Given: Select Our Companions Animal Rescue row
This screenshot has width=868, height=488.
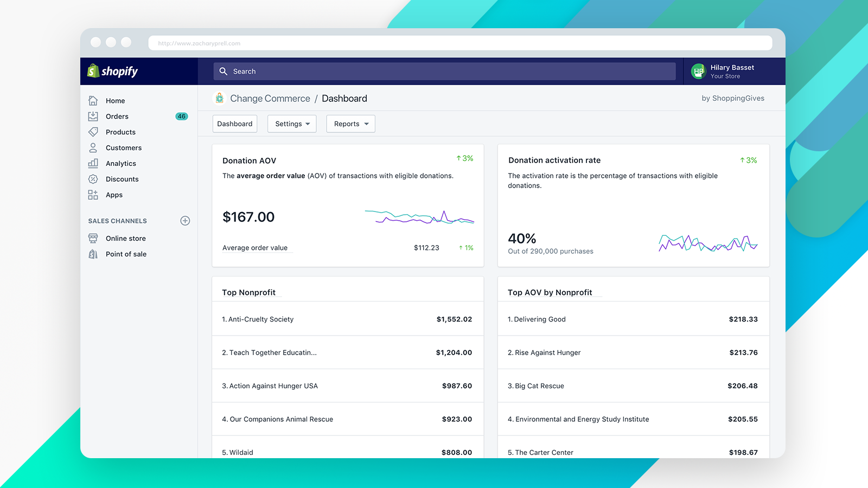Looking at the screenshot, I should [x=348, y=419].
